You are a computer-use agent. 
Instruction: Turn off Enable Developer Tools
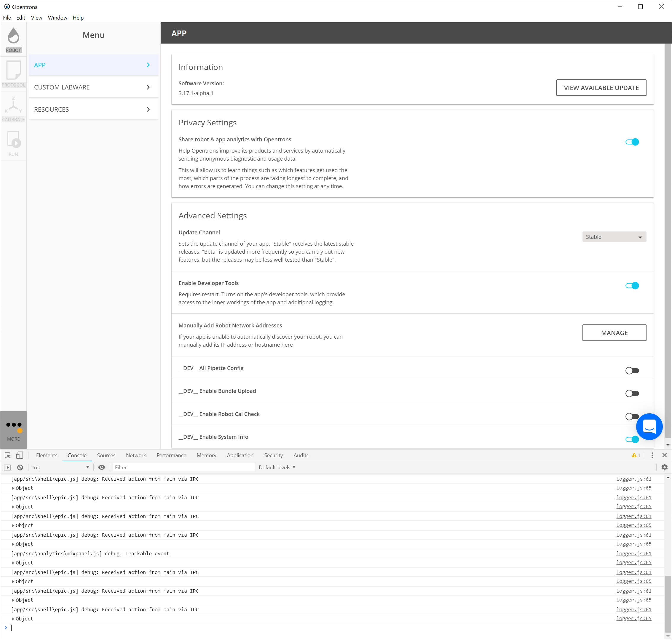pyautogui.click(x=632, y=286)
